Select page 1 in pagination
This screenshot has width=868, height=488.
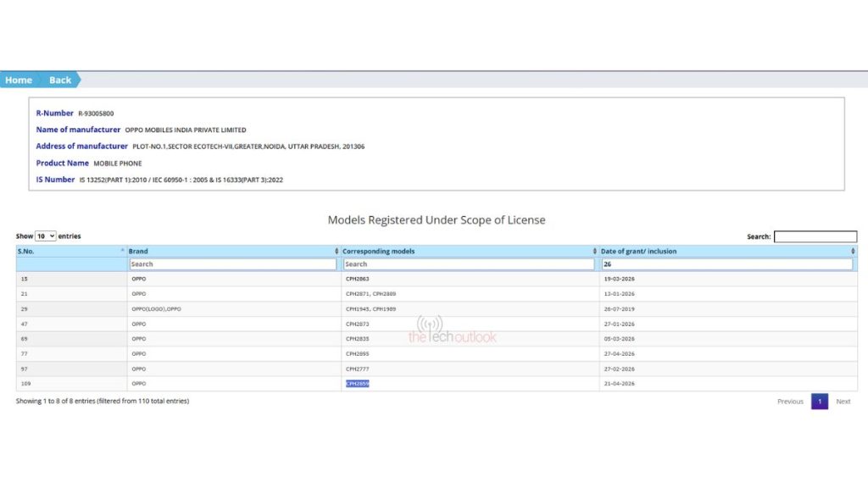[820, 402]
